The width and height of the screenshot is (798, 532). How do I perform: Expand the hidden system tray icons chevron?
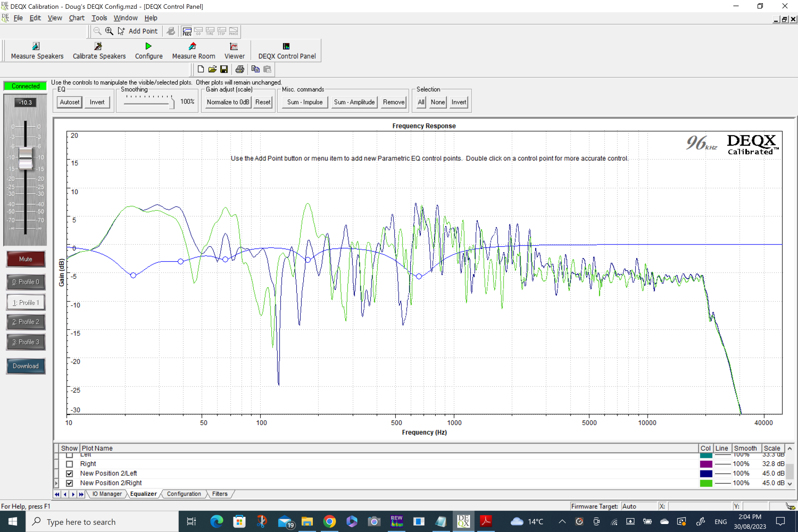(x=562, y=521)
